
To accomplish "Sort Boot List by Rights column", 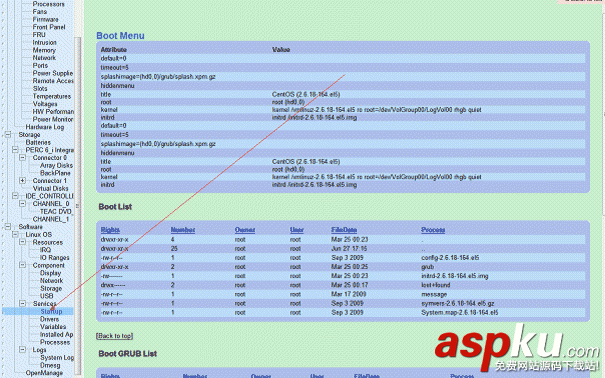I will tap(110, 230).
